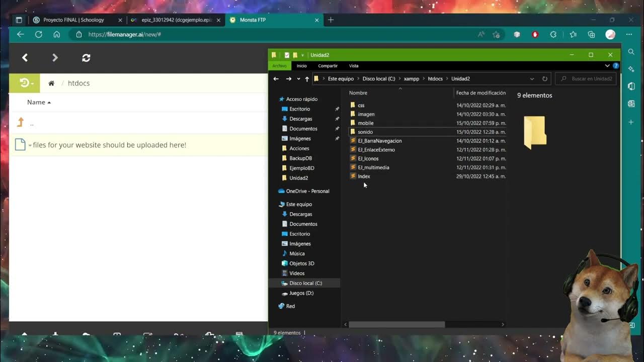The image size is (644, 362).
Task: Select the EJ_multimedia file
Action: pyautogui.click(x=373, y=167)
